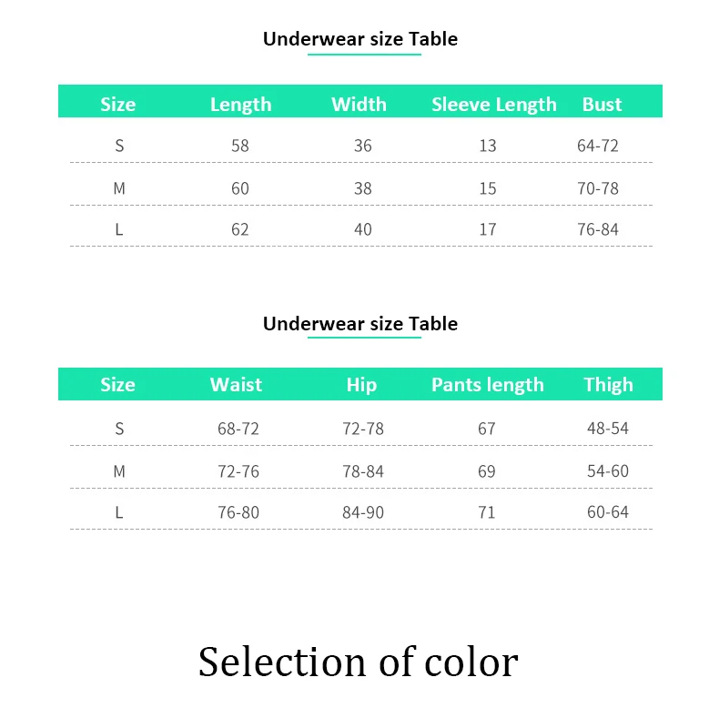Click the Selection of color heading
The height and width of the screenshot is (728, 719).
(358, 662)
